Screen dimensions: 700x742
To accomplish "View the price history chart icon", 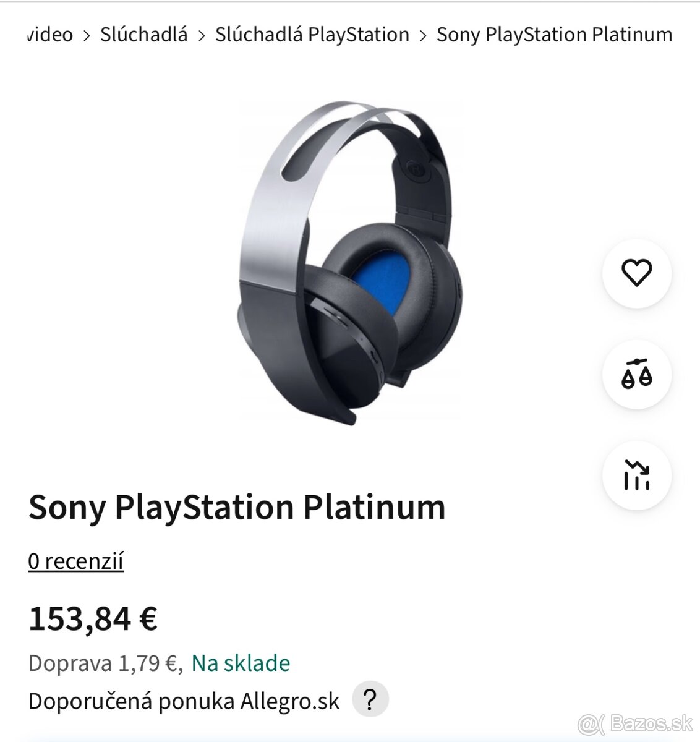I will click(x=636, y=475).
